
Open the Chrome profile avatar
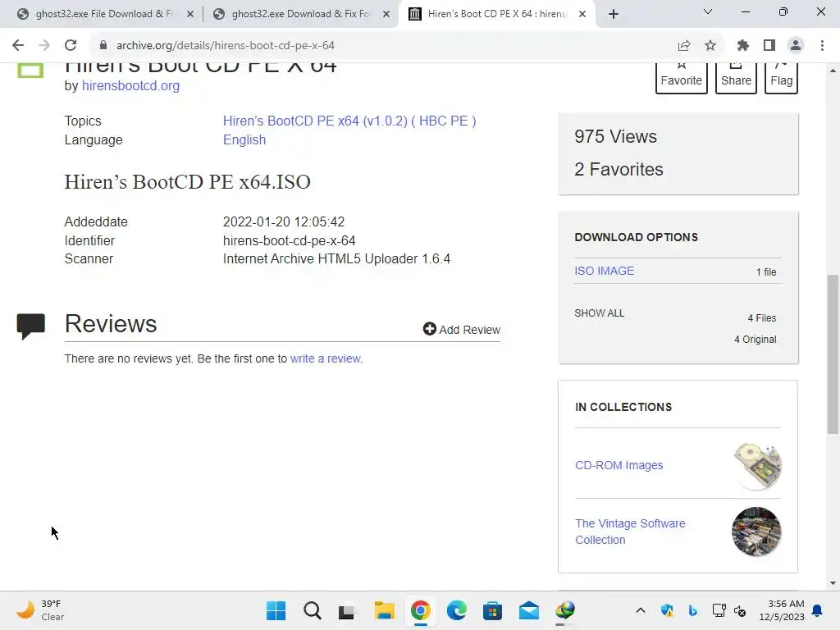[x=796, y=46]
